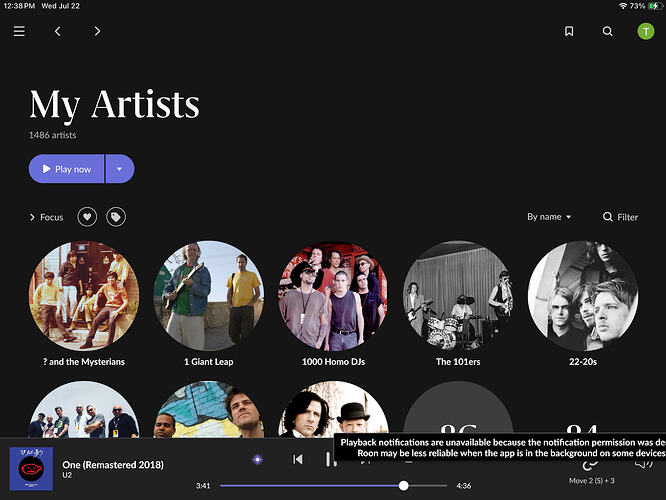Open the Filter search field
This screenshot has width=666, height=500.
click(621, 217)
